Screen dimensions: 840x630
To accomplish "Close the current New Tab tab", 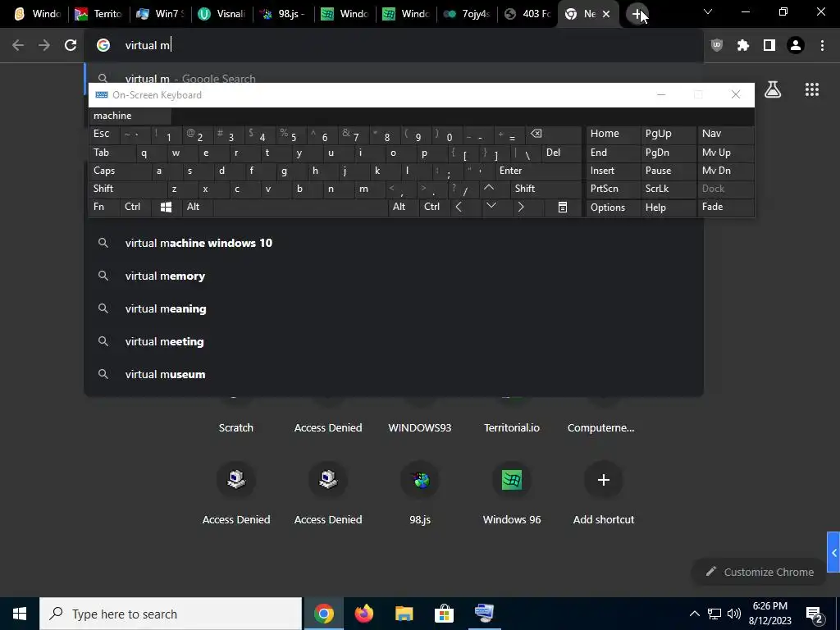I will pos(606,14).
